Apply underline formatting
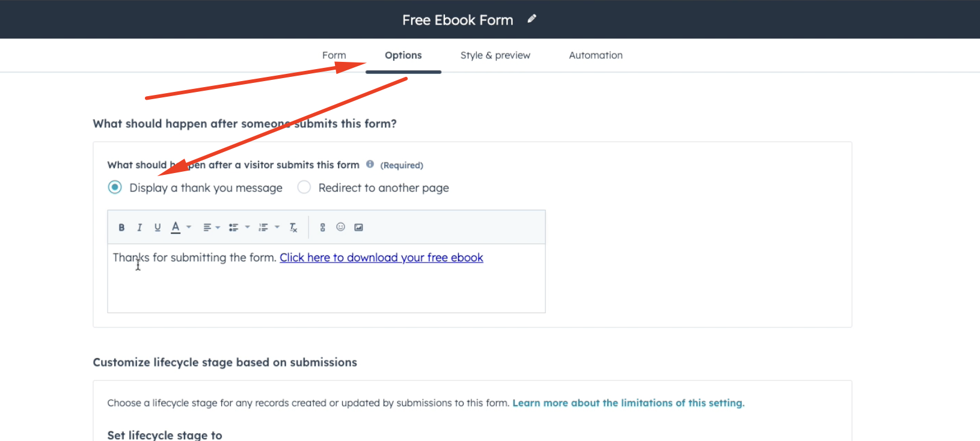This screenshot has height=441, width=980. (x=158, y=227)
